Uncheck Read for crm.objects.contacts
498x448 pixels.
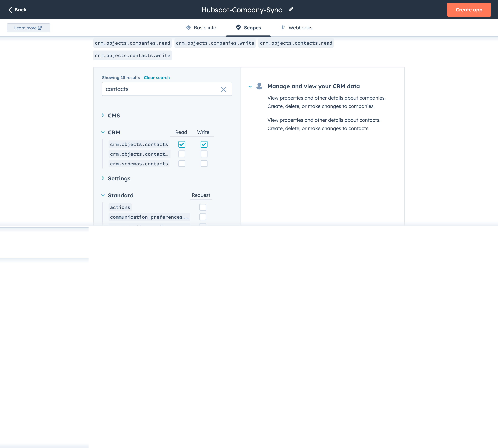(x=182, y=144)
